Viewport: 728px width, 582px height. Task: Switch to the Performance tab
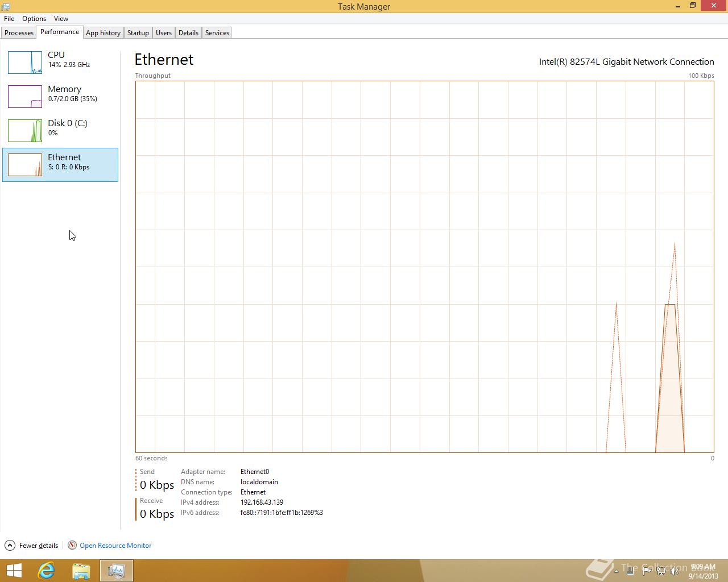(60, 32)
